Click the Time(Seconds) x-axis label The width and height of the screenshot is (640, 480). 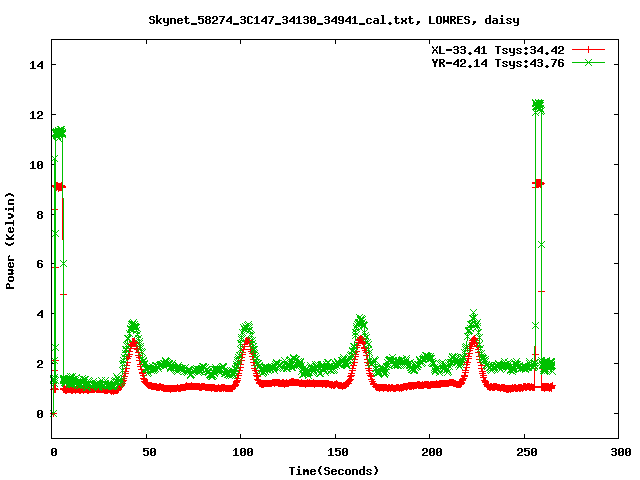point(334,471)
